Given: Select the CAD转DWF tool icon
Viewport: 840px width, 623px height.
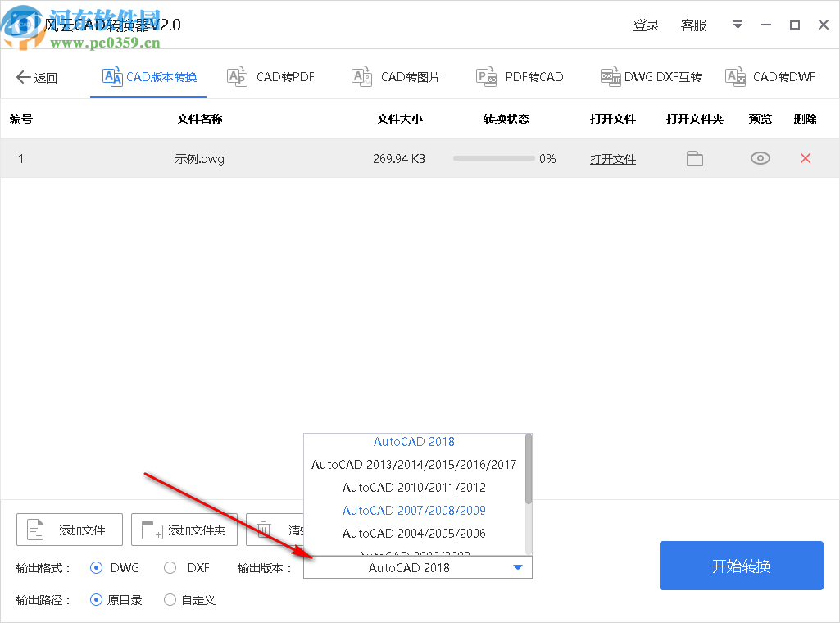Looking at the screenshot, I should 735,76.
